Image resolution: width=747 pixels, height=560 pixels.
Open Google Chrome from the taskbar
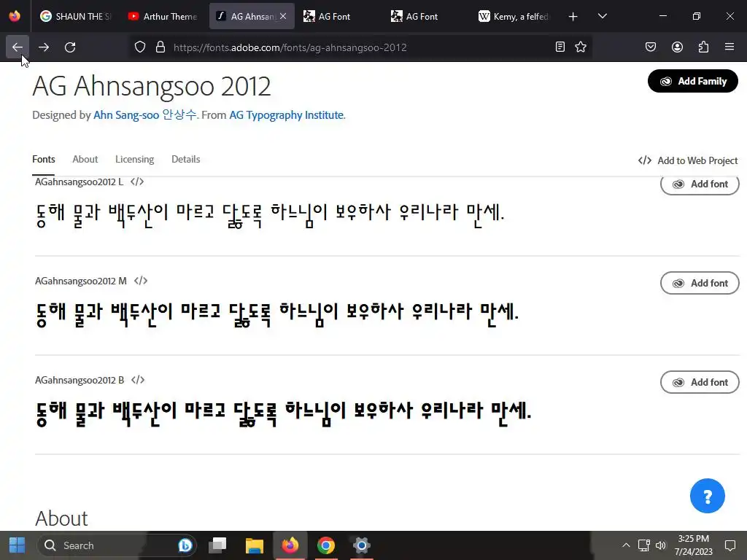coord(326,545)
